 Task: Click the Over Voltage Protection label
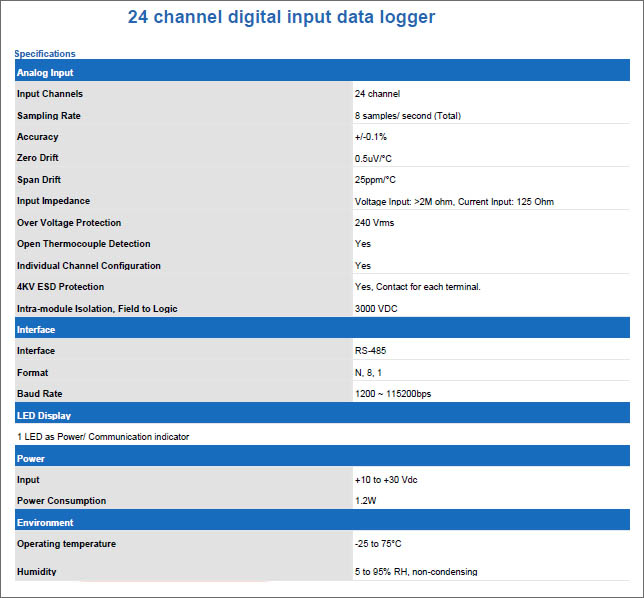pos(69,223)
